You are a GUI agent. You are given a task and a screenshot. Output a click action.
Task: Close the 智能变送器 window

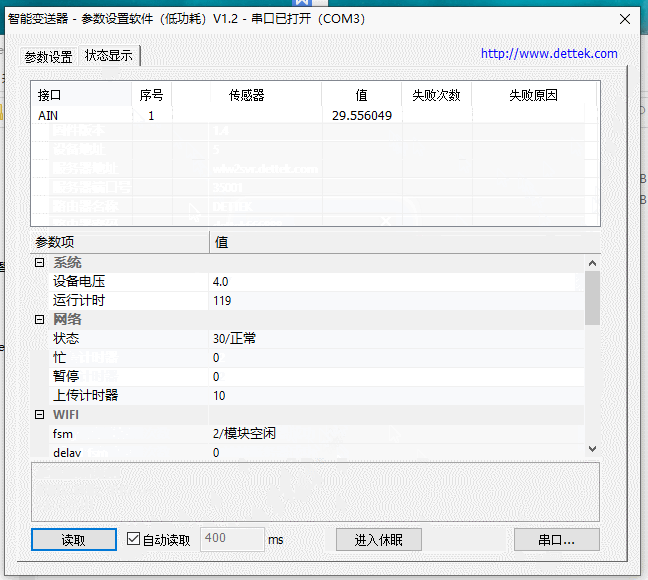click(x=624, y=18)
